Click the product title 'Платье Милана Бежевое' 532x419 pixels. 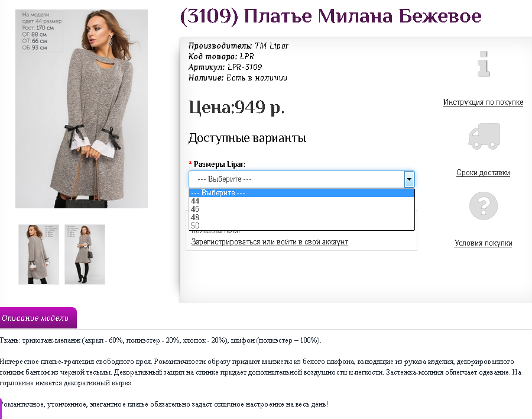coord(362,16)
